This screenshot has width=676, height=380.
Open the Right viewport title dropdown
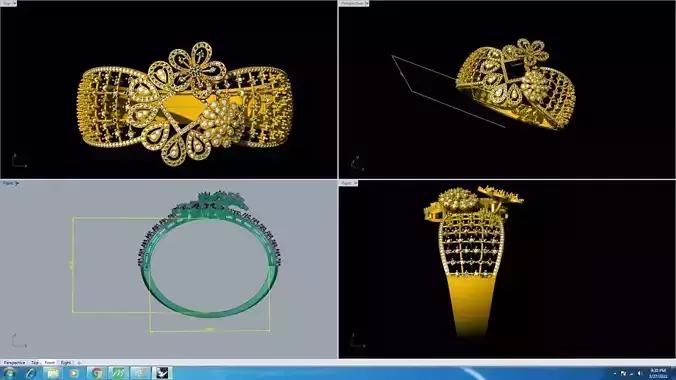coord(356,183)
